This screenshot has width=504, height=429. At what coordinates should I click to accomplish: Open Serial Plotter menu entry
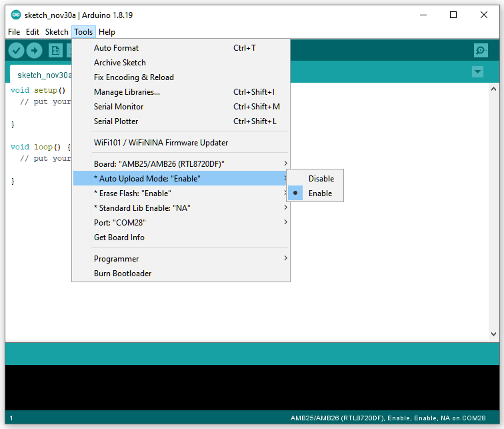click(181, 121)
